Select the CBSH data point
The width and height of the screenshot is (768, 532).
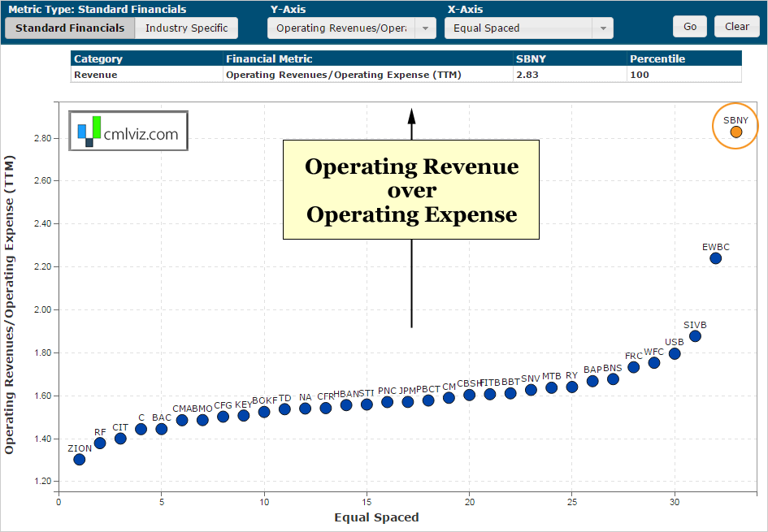coord(469,395)
